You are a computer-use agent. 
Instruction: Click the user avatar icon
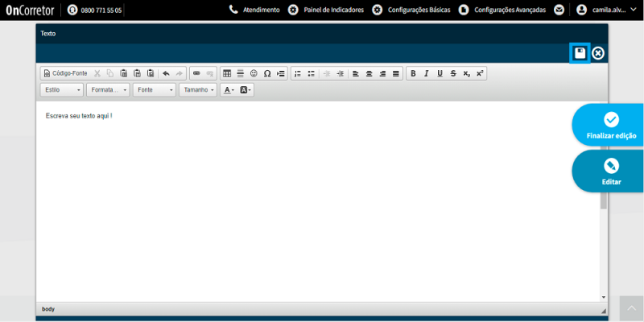(581, 10)
